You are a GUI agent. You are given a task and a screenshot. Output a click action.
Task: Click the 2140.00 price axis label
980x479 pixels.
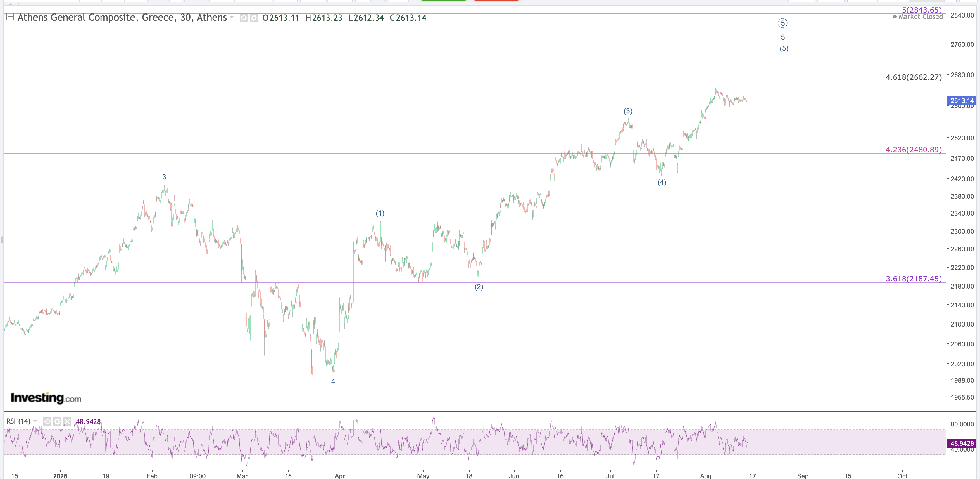[x=962, y=305]
